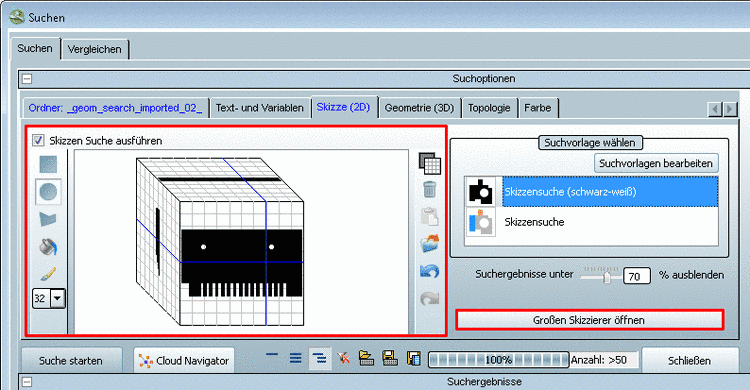Image resolution: width=750 pixels, height=390 pixels.
Task: Click the open folder load sketch icon
Action: click(x=430, y=243)
